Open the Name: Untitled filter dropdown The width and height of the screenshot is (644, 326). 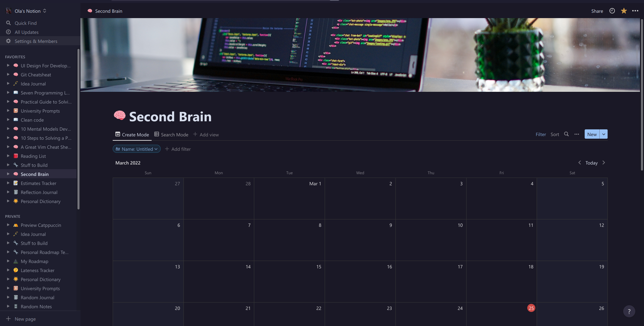137,149
